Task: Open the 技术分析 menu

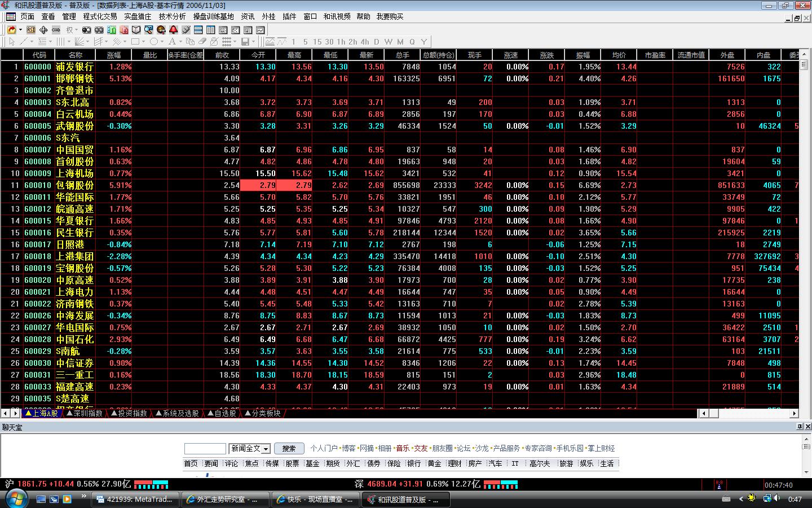Action: pyautogui.click(x=172, y=16)
